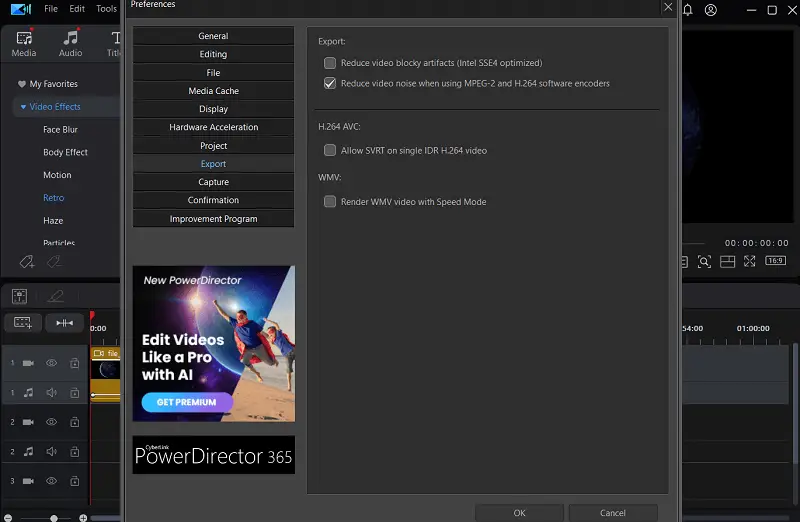
Task: Hide video track 2 using eye icon
Action: (x=51, y=422)
